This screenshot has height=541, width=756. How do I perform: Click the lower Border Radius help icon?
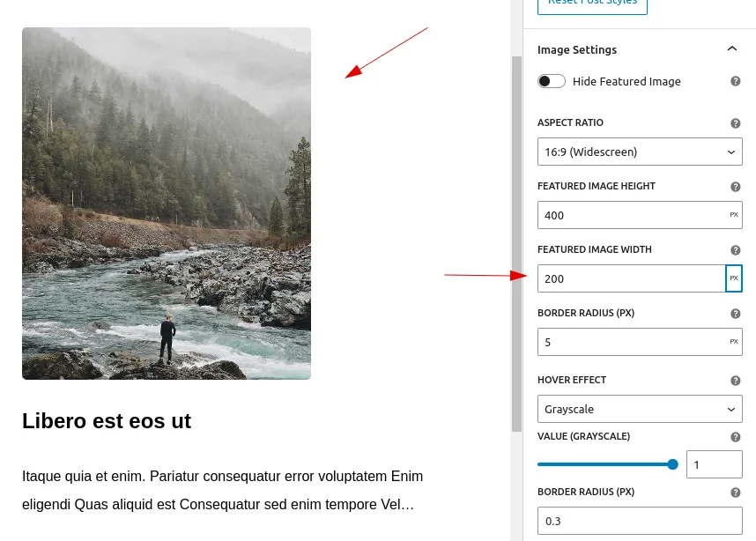point(735,493)
